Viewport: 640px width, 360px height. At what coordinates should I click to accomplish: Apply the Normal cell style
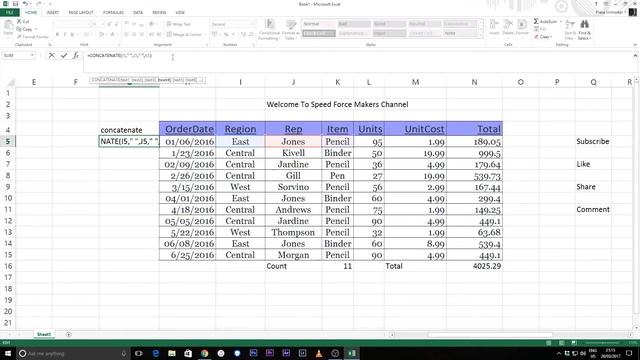[318, 24]
